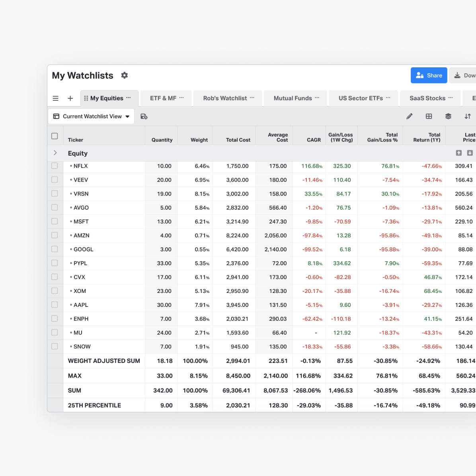This screenshot has height=476, width=476.
Task: Check the MSFT row checkbox
Action: pos(55,221)
